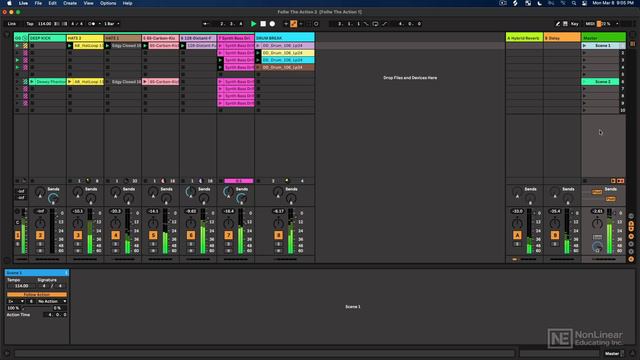
Task: Adjust track 3 volume fader
Action: [90, 231]
